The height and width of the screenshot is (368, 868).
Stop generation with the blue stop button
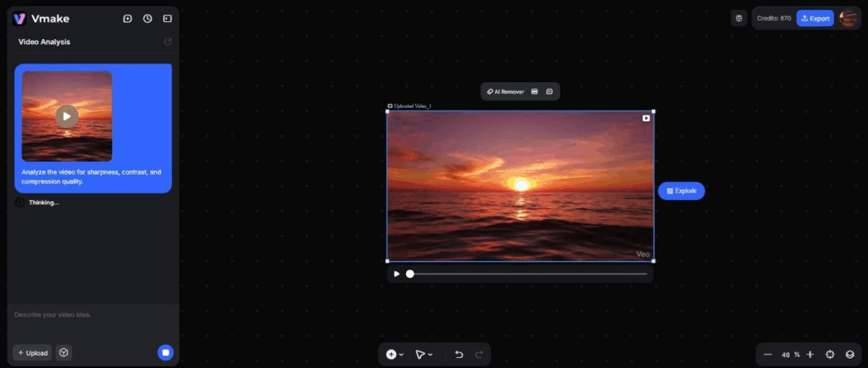click(165, 353)
